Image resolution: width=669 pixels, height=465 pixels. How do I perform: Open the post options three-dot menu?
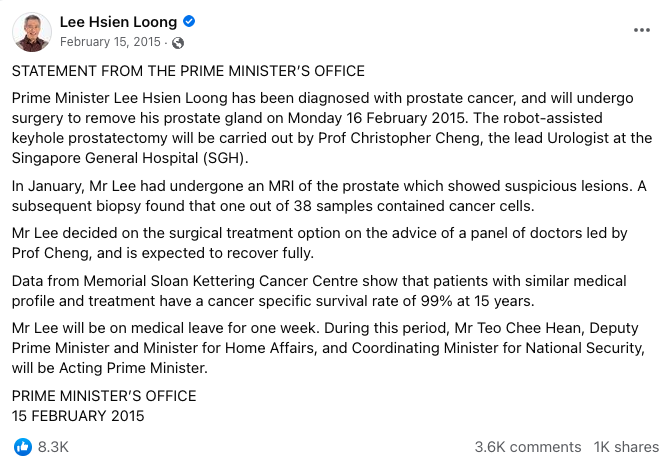click(641, 30)
